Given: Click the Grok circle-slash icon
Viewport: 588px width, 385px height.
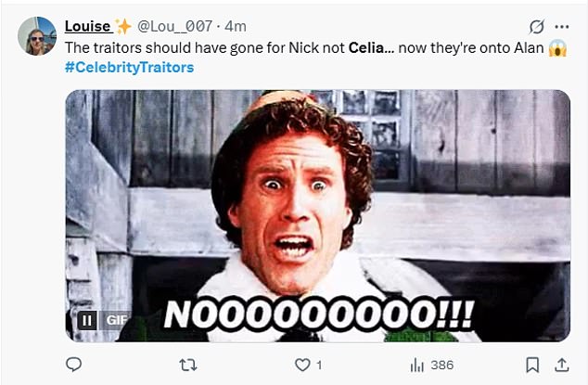Looking at the screenshot, I should pos(535,26).
